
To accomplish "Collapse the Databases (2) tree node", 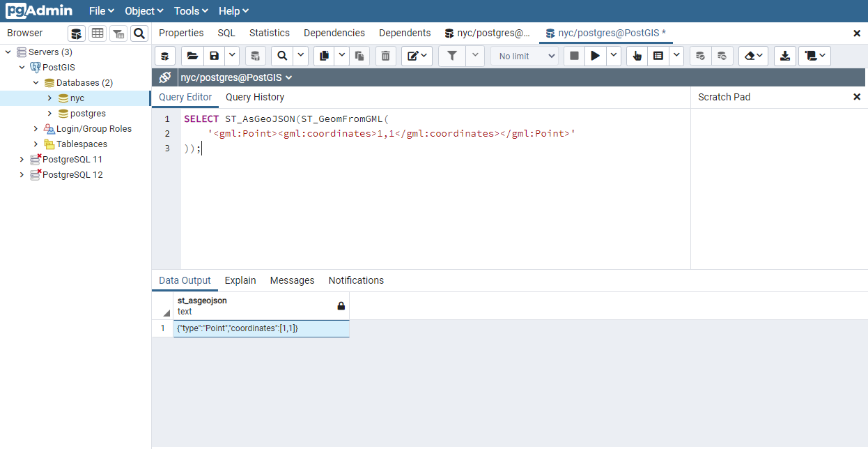I will [x=36, y=82].
